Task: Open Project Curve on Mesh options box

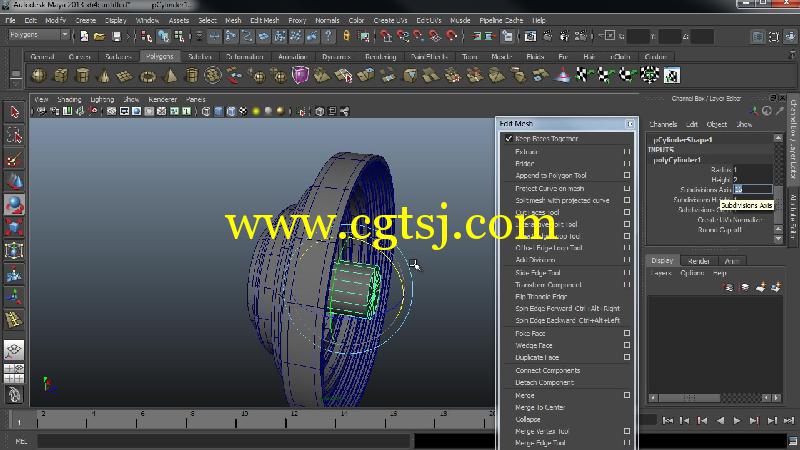Action: 627,188
